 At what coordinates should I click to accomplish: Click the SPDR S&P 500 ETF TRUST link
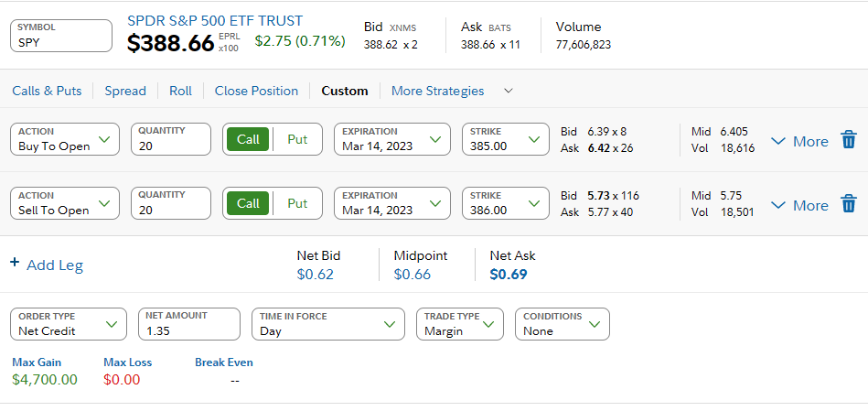click(215, 20)
